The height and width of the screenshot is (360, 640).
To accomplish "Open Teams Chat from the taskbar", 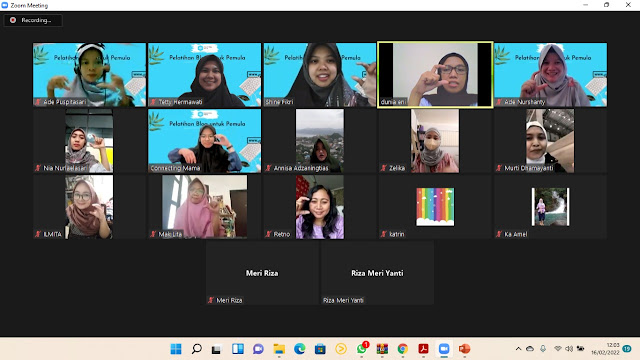I will (258, 349).
